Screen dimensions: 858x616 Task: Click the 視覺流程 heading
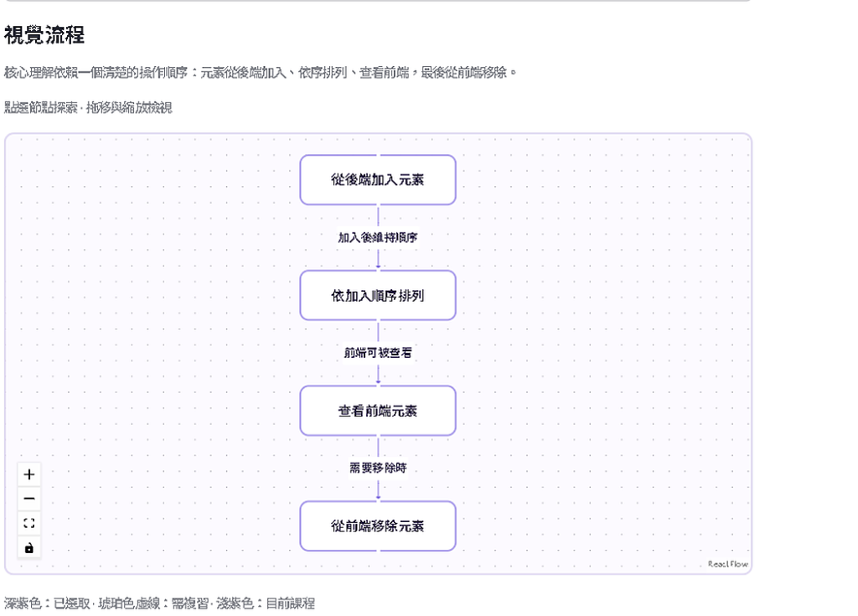44,35
